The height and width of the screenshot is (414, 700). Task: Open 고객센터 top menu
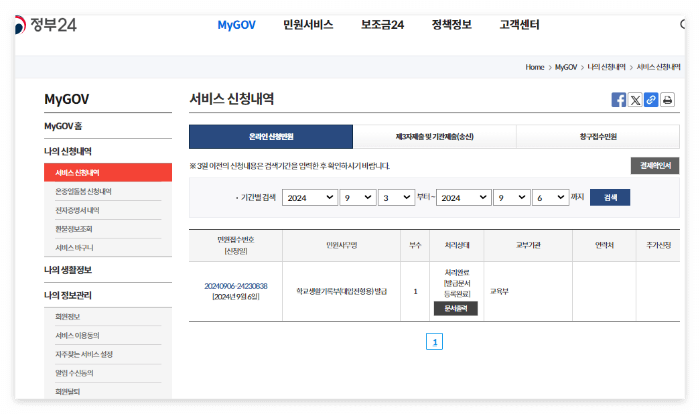click(520, 25)
